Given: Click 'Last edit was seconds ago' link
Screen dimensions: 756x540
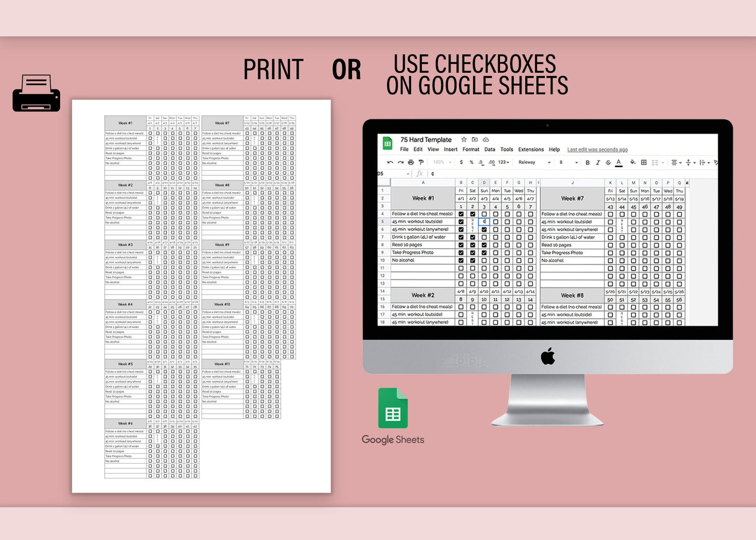Looking at the screenshot, I should tap(597, 150).
